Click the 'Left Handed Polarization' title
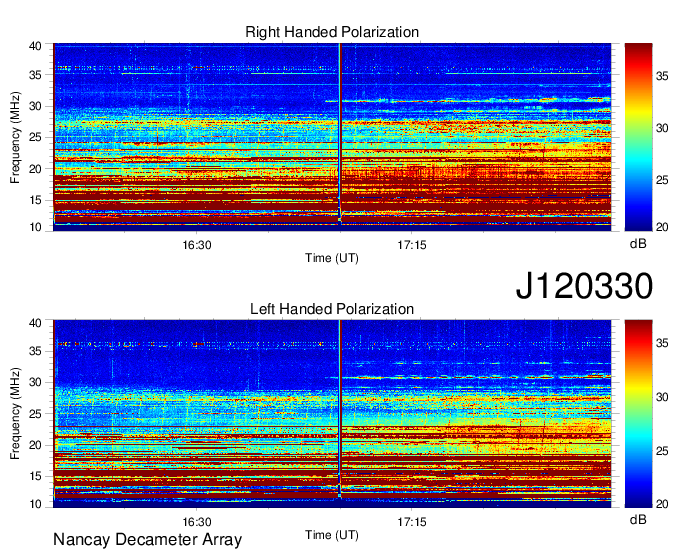 pos(332,309)
